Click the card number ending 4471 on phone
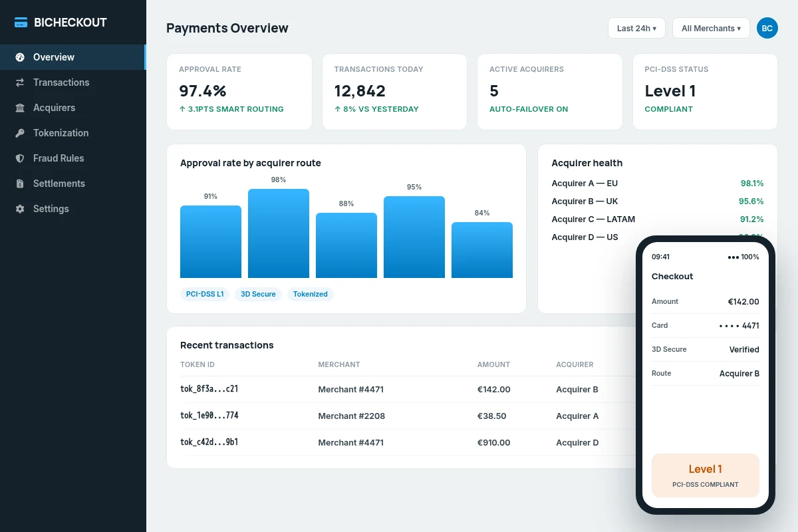798x532 pixels. [x=739, y=326]
